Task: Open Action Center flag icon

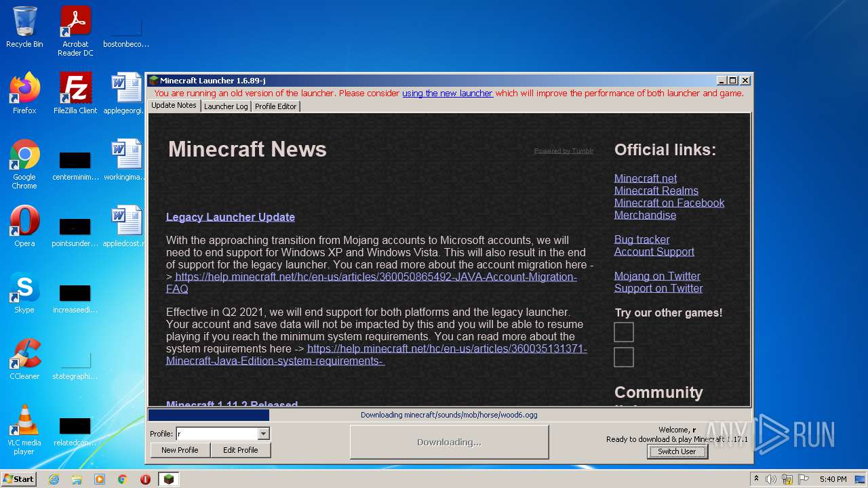Action: (x=804, y=479)
